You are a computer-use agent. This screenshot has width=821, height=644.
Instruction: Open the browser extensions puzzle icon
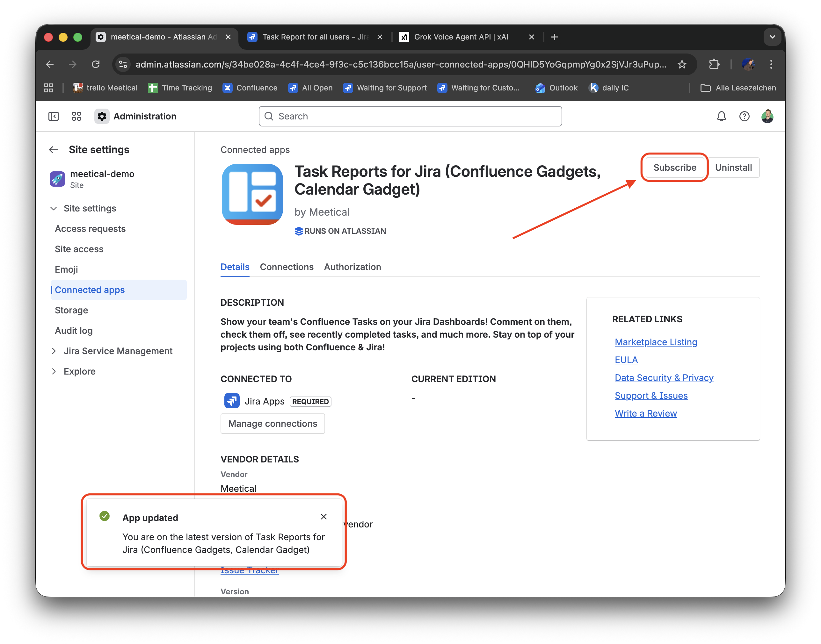pos(714,64)
